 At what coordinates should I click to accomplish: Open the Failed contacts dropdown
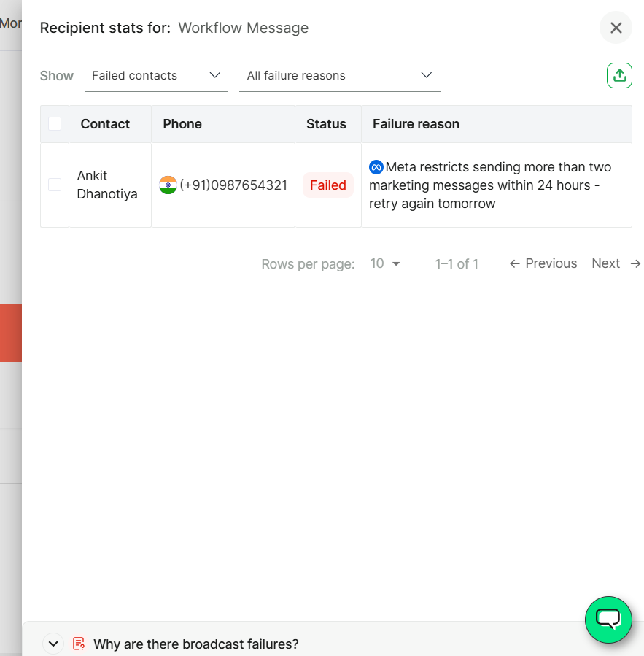[156, 76]
